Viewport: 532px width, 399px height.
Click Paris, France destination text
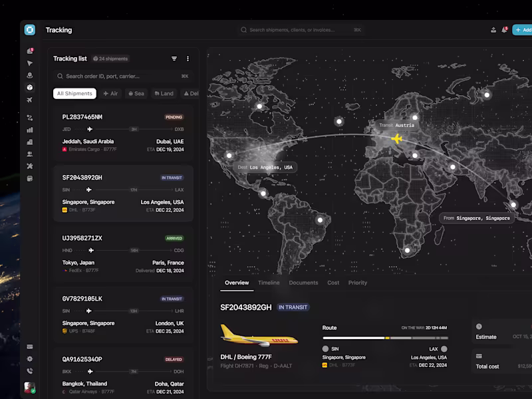coord(168,263)
